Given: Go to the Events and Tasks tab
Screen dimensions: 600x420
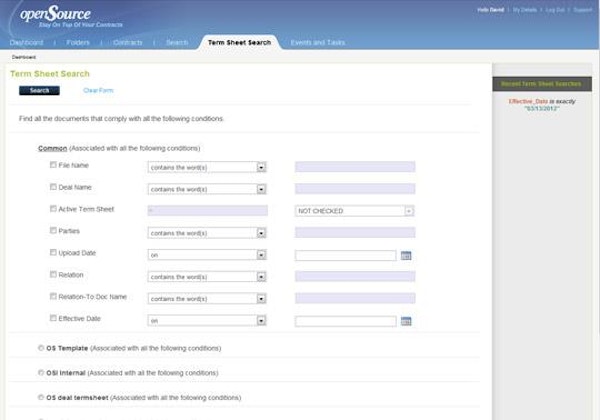Looking at the screenshot, I should (317, 43).
